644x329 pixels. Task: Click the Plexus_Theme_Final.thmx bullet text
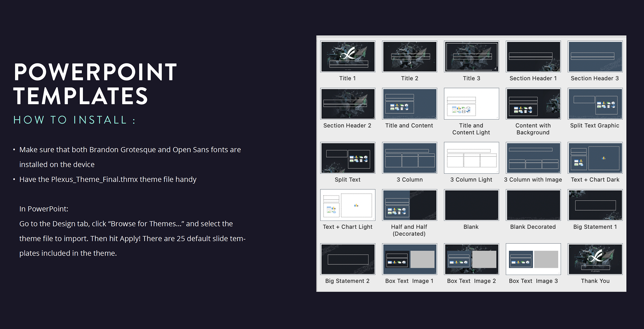[x=108, y=179]
